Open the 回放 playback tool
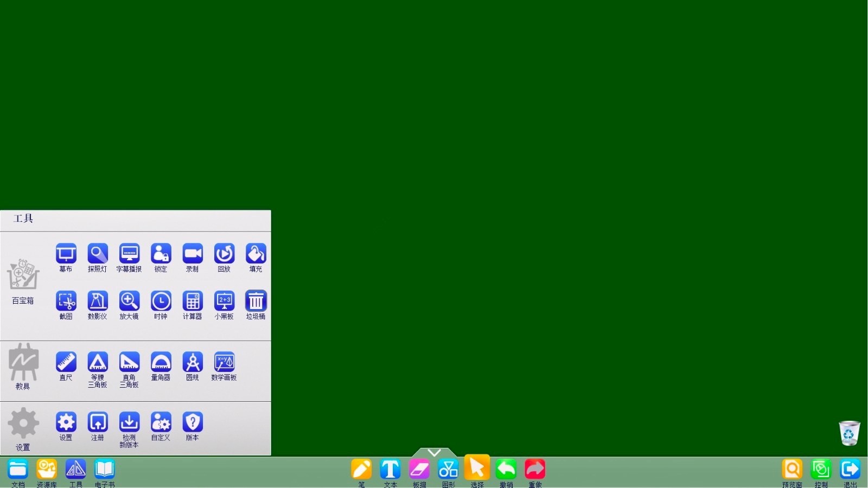This screenshot has height=488, width=868. click(224, 254)
